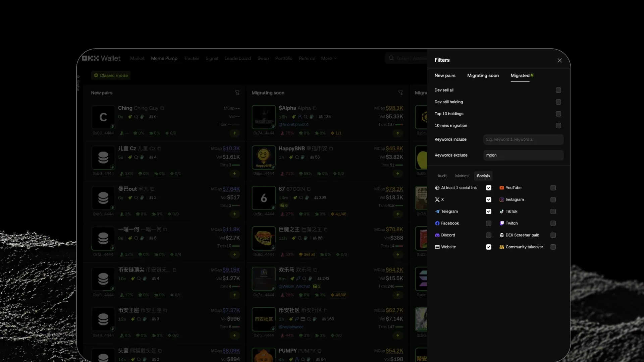
Task: Copy the Ching Guy token address icon
Action: pyautogui.click(x=162, y=108)
